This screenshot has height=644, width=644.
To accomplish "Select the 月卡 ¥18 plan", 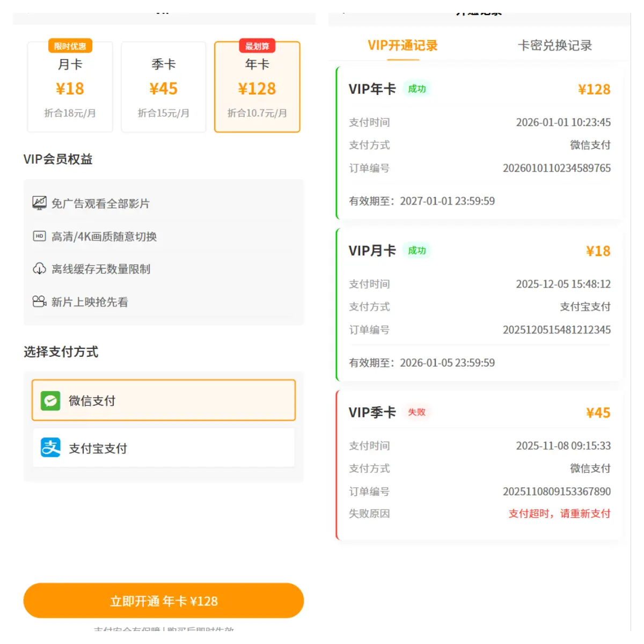I will coord(70,89).
